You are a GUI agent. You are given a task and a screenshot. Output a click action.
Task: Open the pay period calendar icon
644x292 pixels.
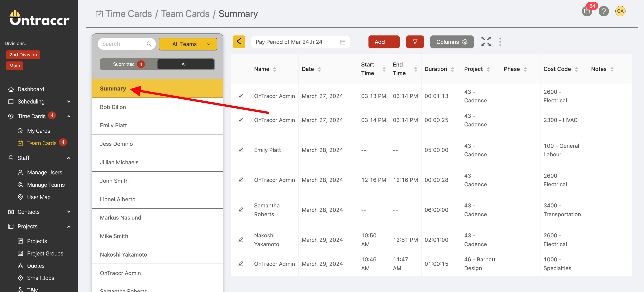(x=343, y=42)
